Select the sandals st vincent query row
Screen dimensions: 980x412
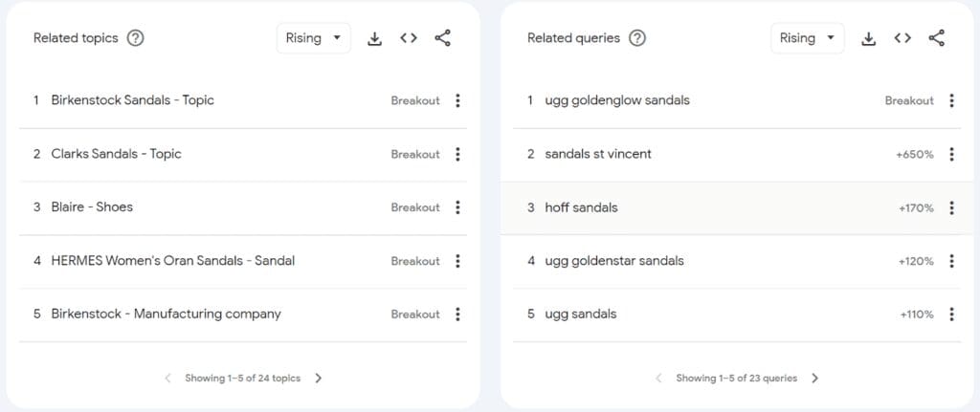tap(737, 154)
